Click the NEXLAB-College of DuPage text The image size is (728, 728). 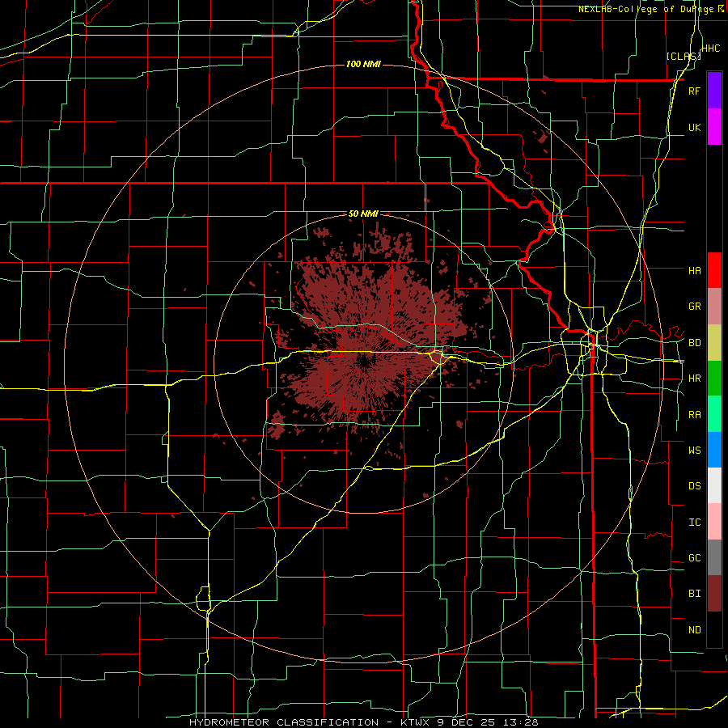[x=648, y=9]
